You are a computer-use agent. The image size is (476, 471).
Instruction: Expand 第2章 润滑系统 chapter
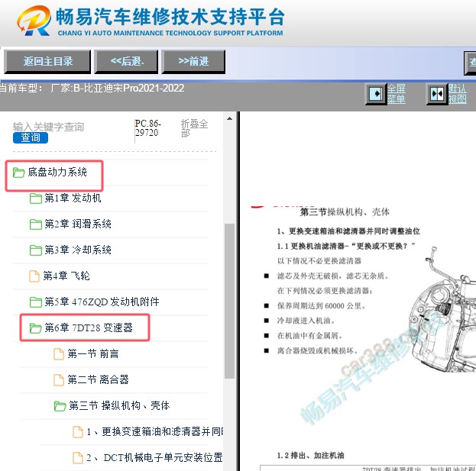(78, 224)
